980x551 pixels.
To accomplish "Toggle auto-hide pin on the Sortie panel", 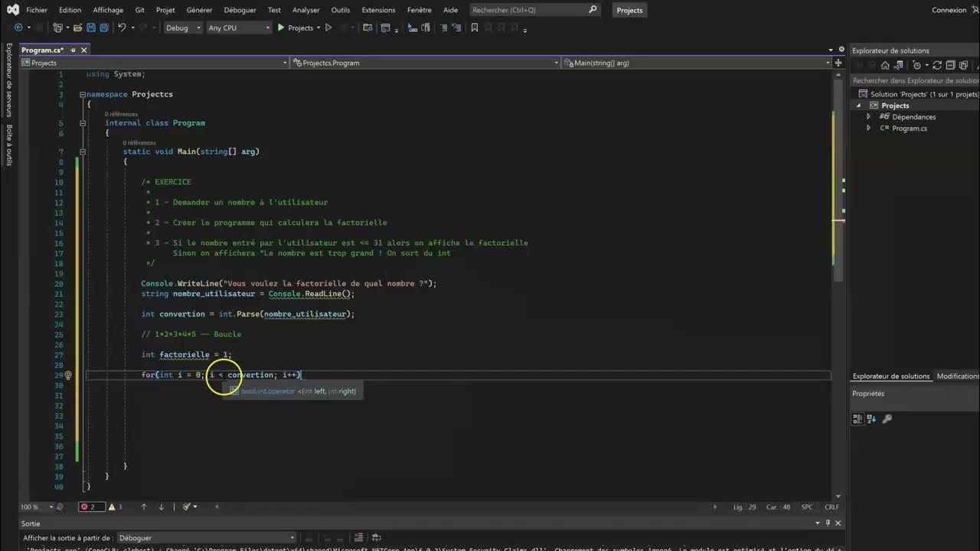I will [x=827, y=523].
